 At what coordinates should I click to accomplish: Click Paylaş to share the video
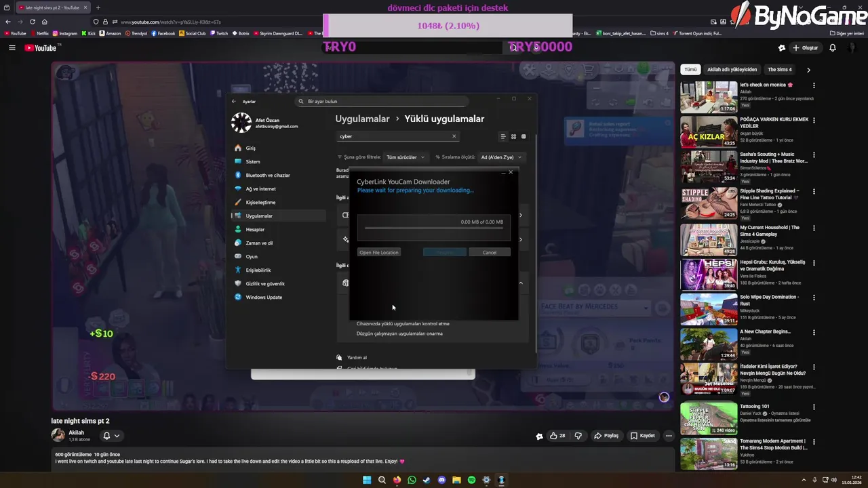tap(606, 436)
